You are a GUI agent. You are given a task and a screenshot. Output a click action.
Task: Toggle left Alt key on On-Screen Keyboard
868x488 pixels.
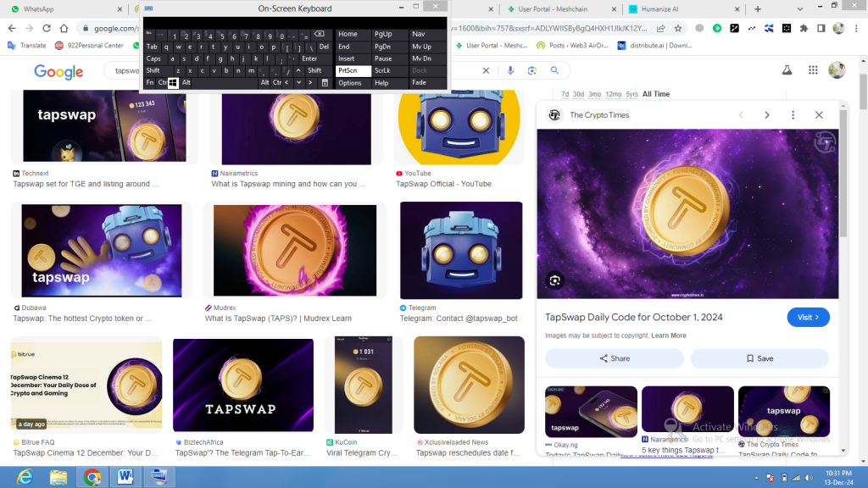click(186, 82)
